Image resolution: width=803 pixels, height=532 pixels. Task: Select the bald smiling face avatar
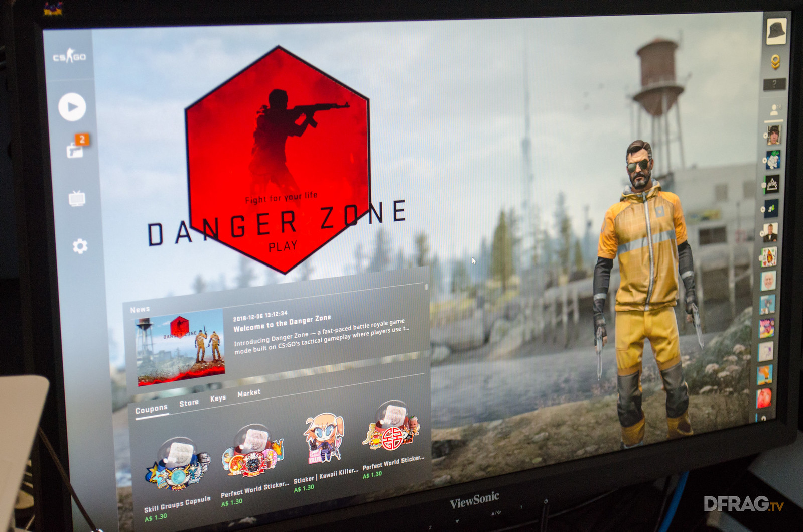(x=768, y=281)
